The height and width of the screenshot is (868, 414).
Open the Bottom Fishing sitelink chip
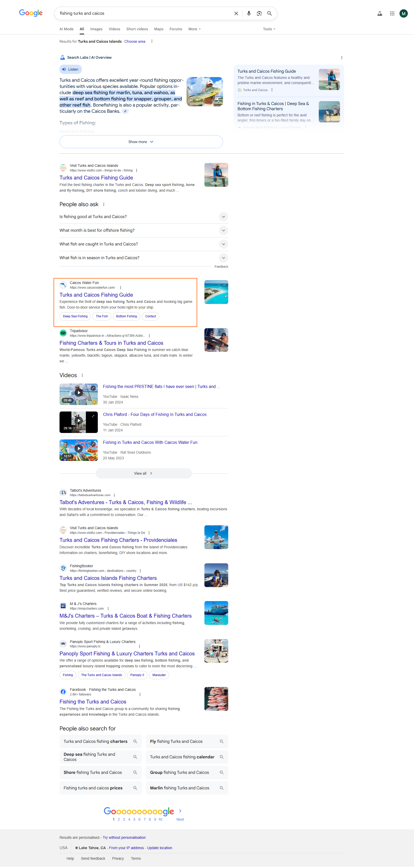point(127,316)
